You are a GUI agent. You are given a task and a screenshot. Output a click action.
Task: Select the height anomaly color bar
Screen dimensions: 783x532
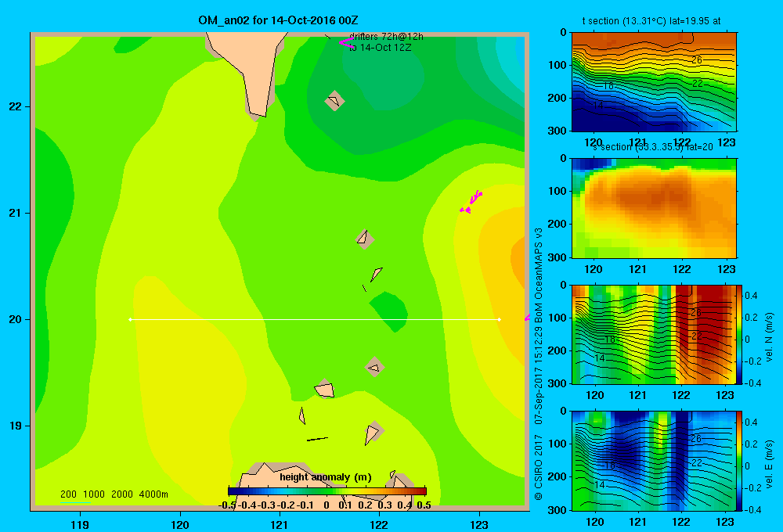click(327, 491)
